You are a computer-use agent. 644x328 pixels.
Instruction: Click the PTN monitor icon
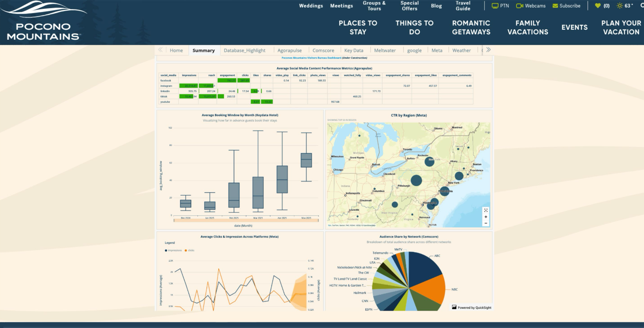pyautogui.click(x=495, y=6)
